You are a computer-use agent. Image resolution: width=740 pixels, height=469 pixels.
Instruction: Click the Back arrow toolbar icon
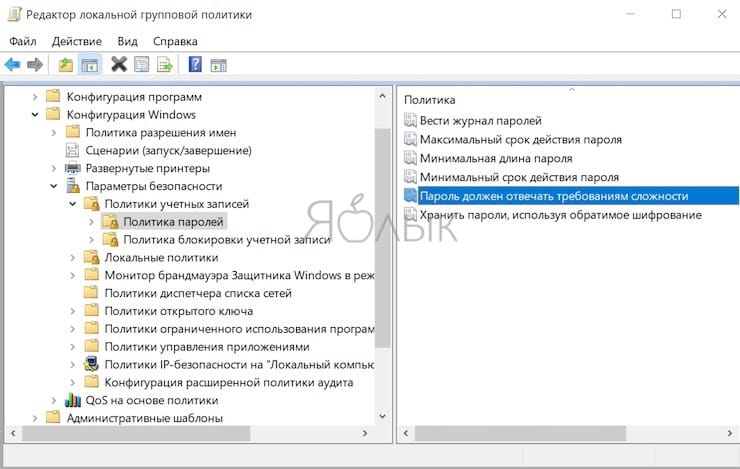[12, 65]
